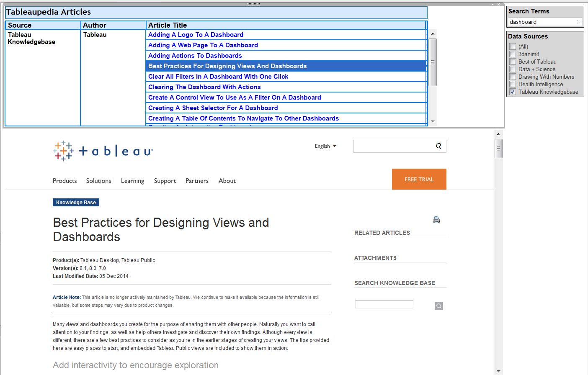Click the Add interactivity to encourage exploration heading
588x375 pixels.
click(136, 365)
